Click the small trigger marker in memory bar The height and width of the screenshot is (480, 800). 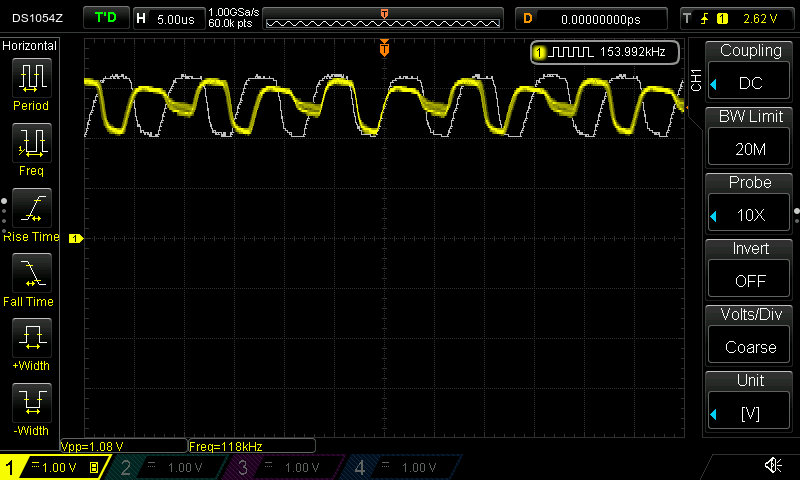384,14
